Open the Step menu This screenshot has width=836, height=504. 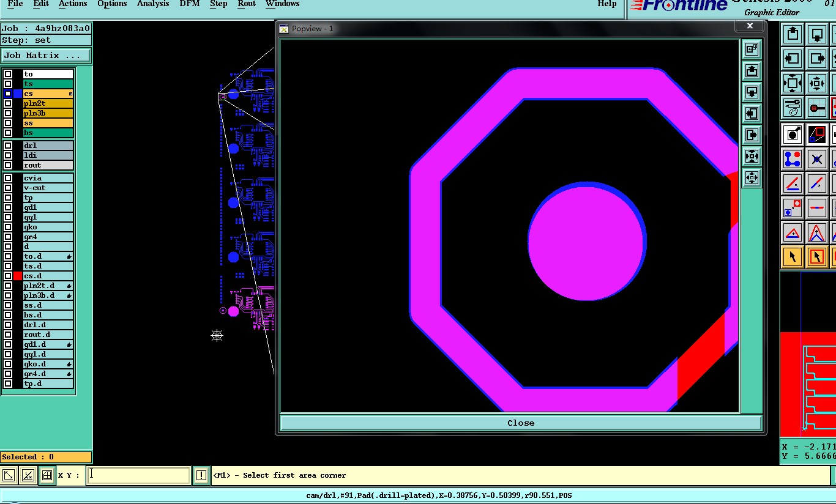pos(218,4)
